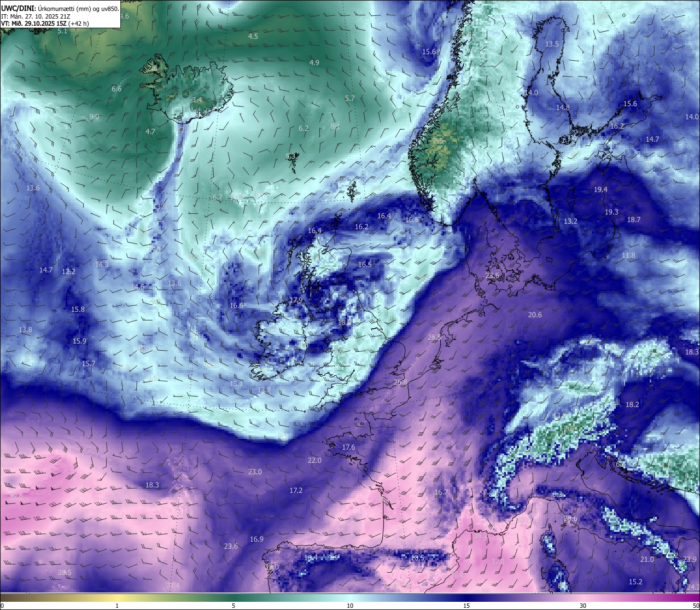
Task: Click the 13.2 value label
Action: (x=570, y=221)
